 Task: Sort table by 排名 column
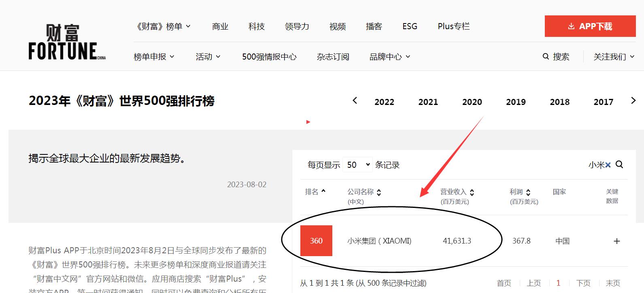[x=315, y=192]
